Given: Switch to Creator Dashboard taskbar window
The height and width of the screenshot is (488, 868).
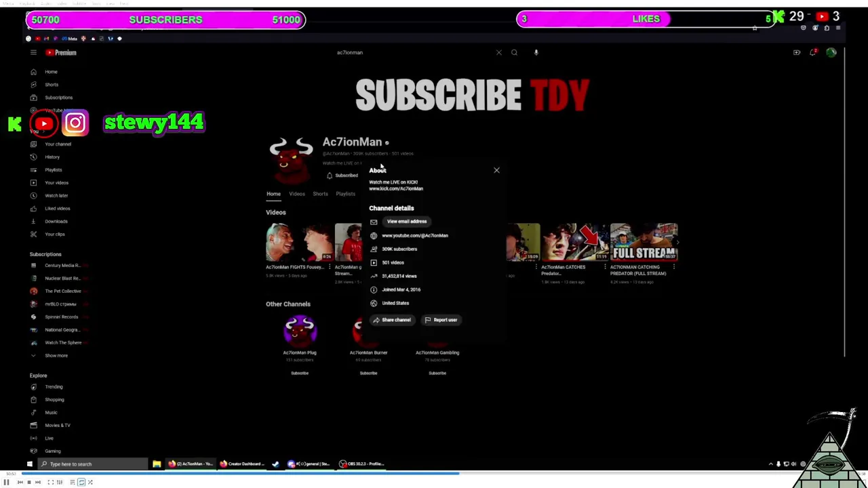Looking at the screenshot, I should click(241, 464).
